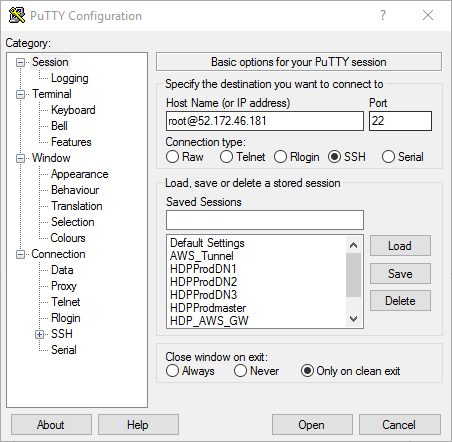Open the SSH category in tree

click(x=62, y=334)
